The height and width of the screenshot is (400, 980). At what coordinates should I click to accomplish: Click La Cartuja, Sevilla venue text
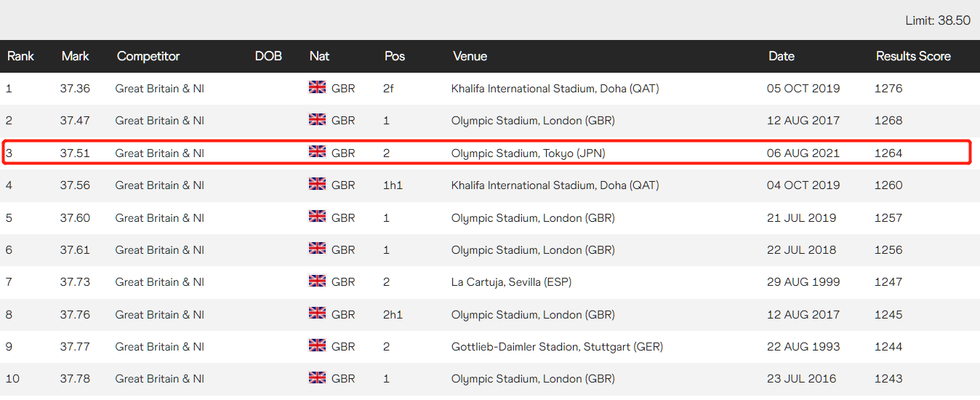point(511,282)
